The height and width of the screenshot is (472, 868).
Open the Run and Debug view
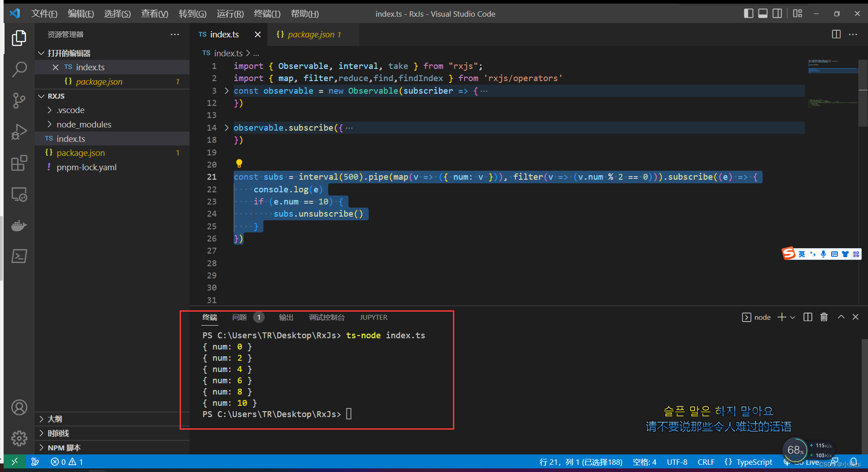(19, 132)
